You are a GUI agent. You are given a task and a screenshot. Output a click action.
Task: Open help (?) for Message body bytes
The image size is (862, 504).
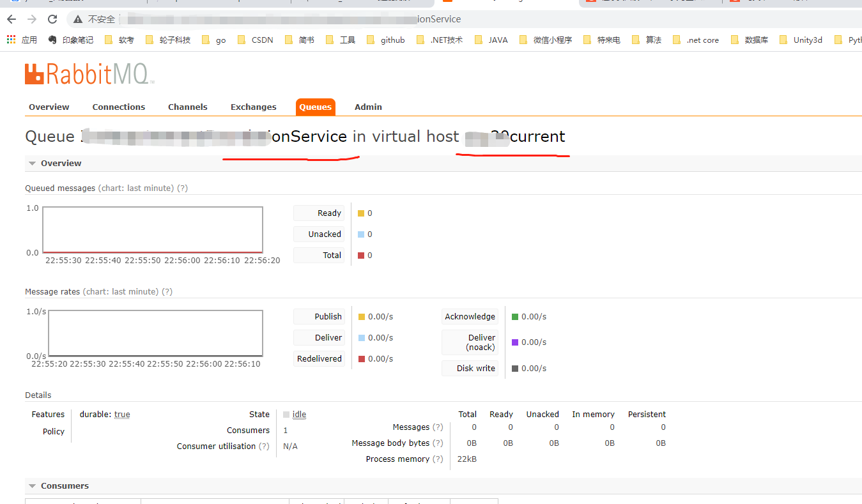pyautogui.click(x=438, y=443)
